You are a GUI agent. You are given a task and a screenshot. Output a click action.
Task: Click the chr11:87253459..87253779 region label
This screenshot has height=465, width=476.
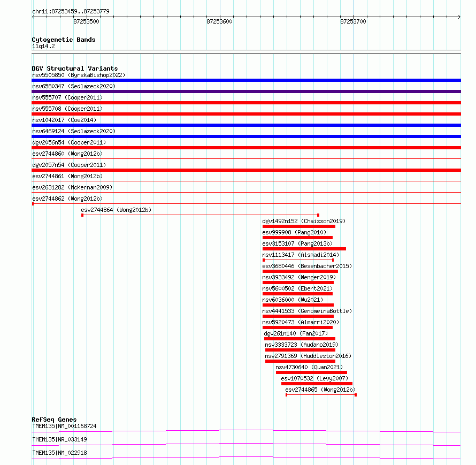[71, 12]
